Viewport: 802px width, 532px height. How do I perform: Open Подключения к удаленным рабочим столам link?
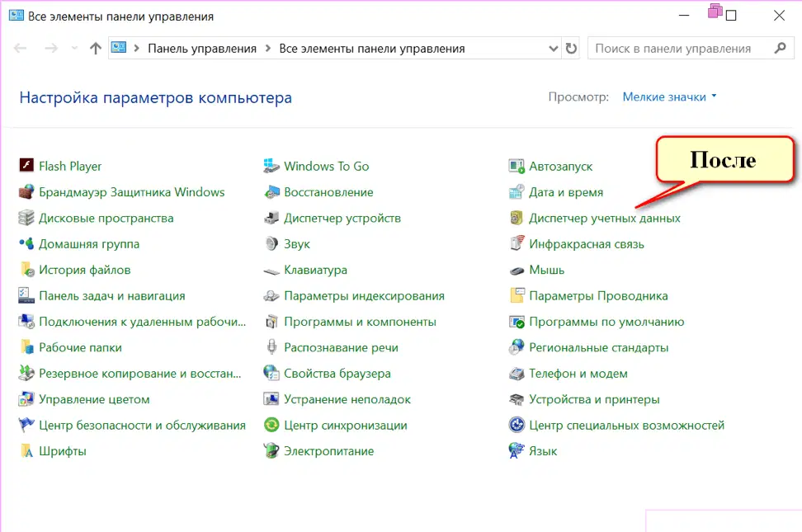[142, 322]
